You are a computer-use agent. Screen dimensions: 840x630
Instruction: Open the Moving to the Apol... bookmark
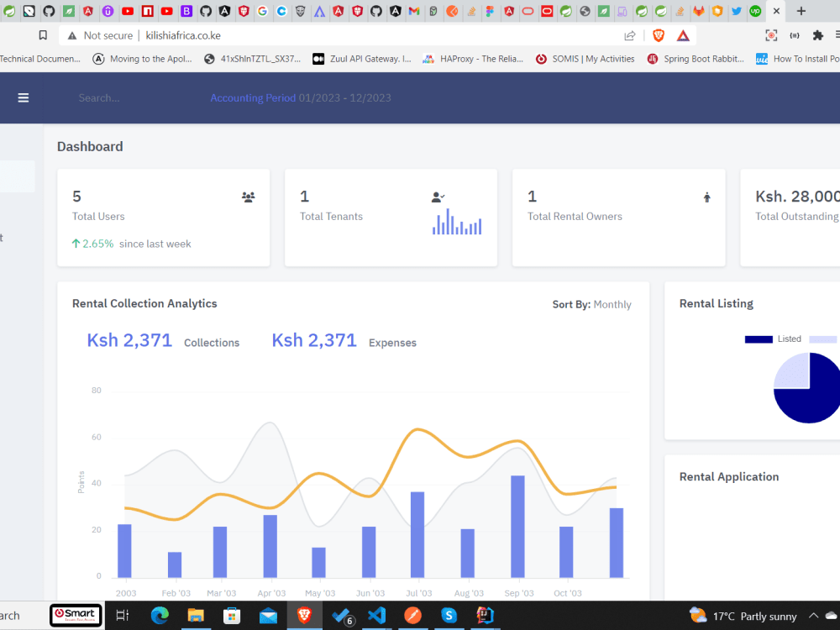pyautogui.click(x=142, y=59)
